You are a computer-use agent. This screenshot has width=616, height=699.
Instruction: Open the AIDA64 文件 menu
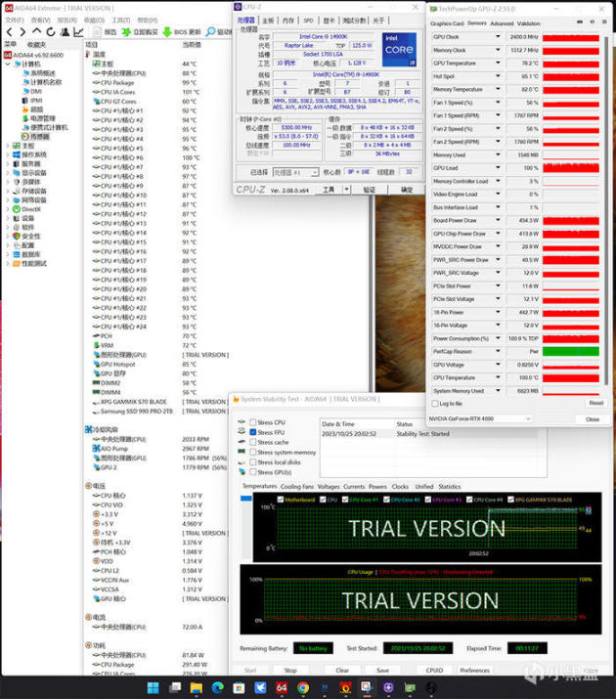point(15,21)
